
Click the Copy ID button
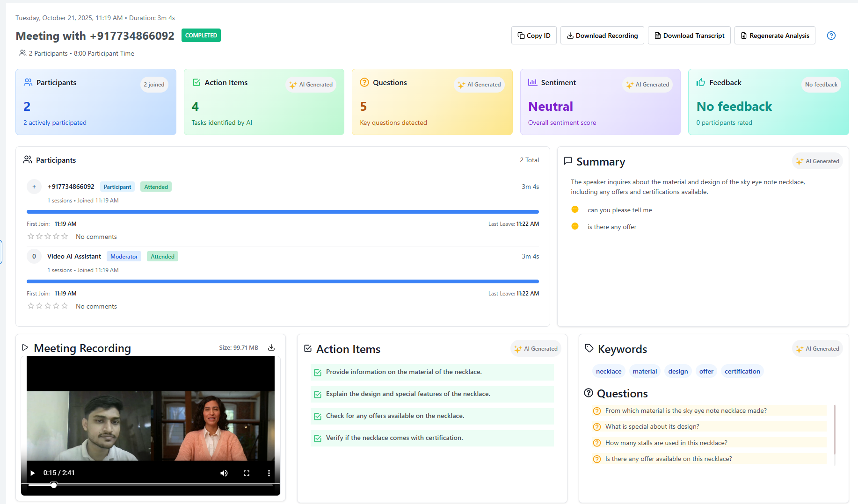pos(534,36)
